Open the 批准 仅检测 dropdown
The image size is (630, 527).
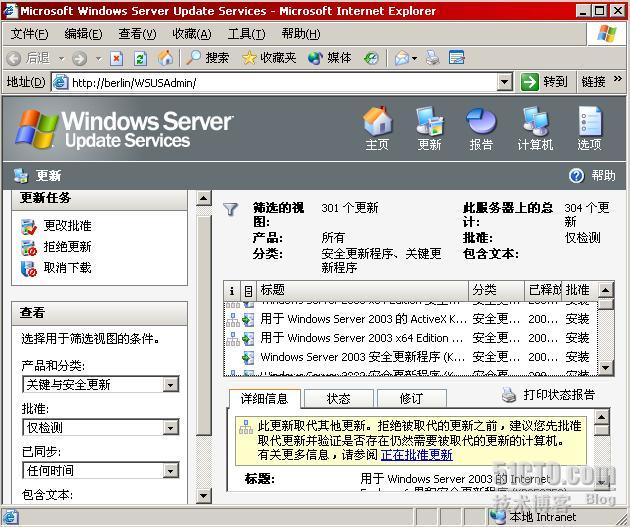170,428
